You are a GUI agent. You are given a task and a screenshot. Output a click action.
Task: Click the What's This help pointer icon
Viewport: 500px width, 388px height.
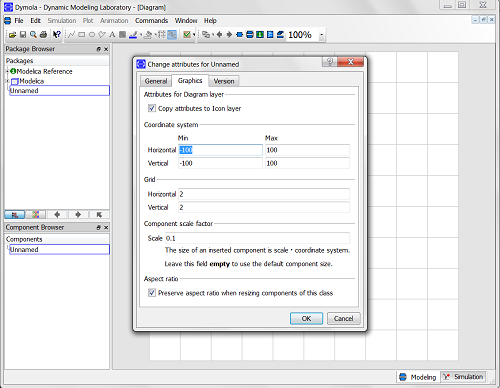click(57, 35)
